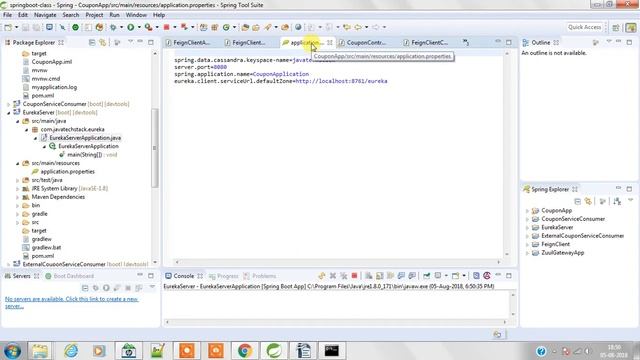Image resolution: width=640 pixels, height=360 pixels.
Task: Click Clear Console icon
Action: [369, 276]
